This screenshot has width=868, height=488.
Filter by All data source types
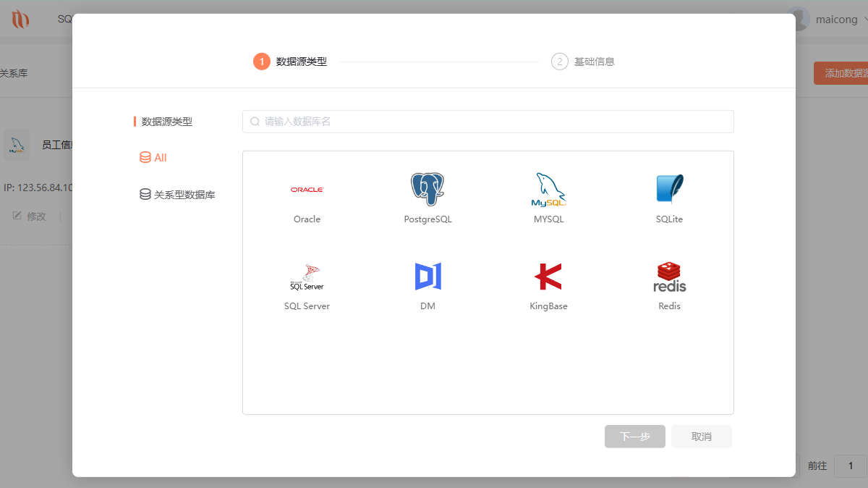(153, 157)
